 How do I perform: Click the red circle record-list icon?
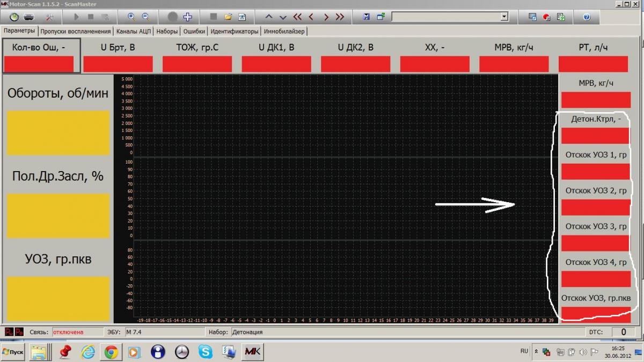(x=546, y=17)
